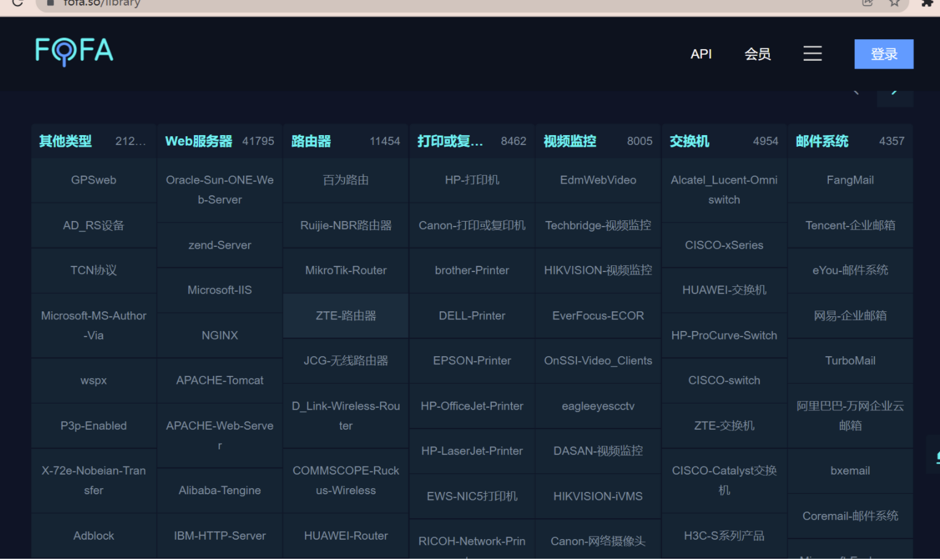This screenshot has width=940, height=560.
Task: Open the zend-Server entry
Action: (220, 245)
